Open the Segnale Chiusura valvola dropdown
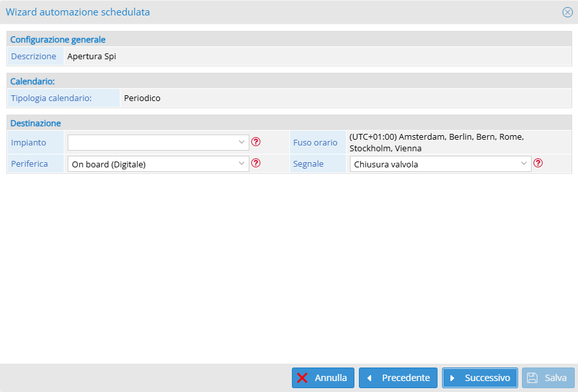This screenshot has width=578, height=392. click(x=441, y=163)
